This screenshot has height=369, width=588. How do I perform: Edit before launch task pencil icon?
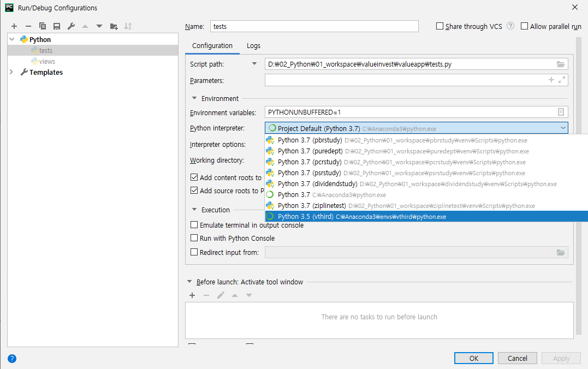pyautogui.click(x=221, y=295)
